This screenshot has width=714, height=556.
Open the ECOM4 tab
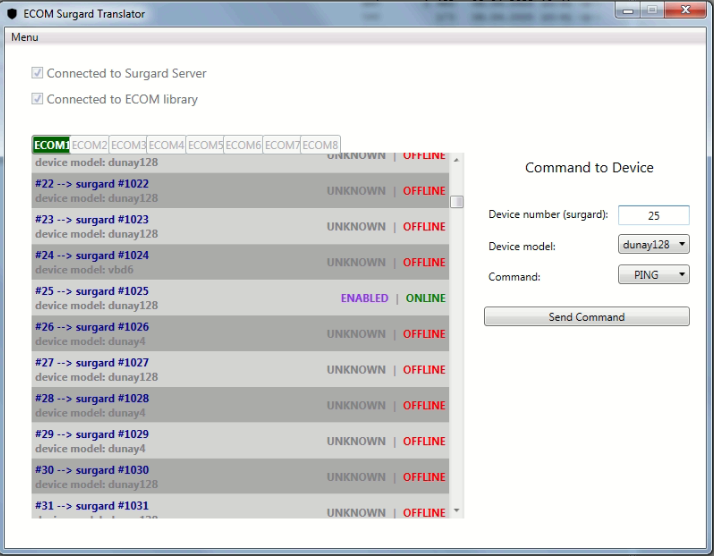(x=166, y=145)
